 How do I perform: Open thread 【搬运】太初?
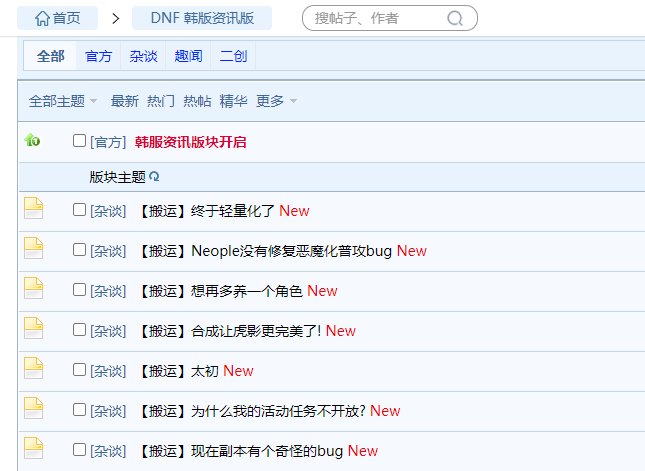[176, 371]
